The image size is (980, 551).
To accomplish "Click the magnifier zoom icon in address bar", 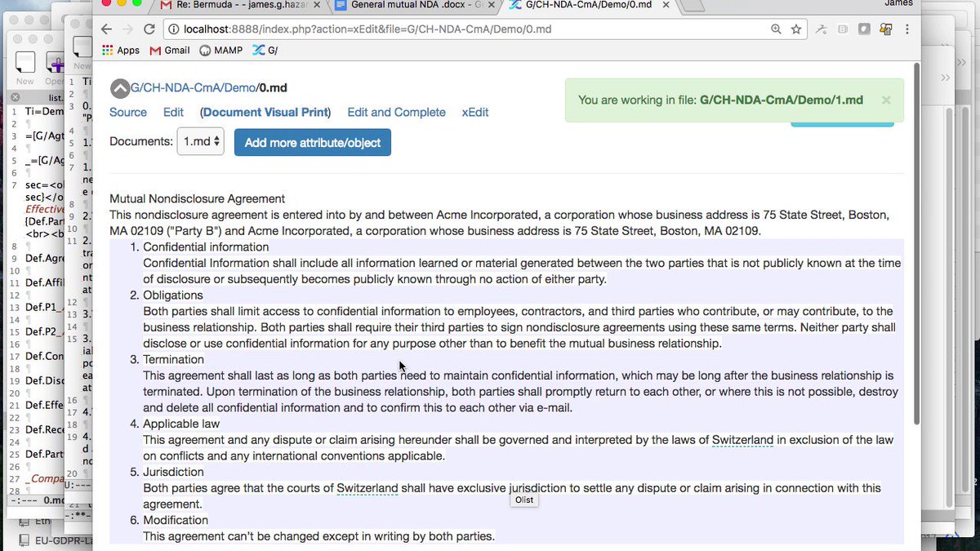I will (776, 29).
